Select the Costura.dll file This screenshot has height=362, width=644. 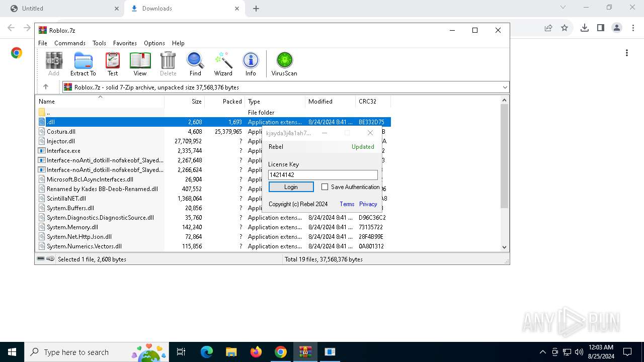(x=61, y=132)
